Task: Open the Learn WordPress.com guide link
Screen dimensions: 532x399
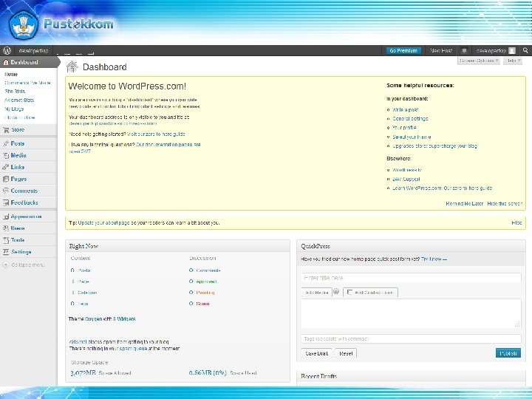Action: click(442, 188)
